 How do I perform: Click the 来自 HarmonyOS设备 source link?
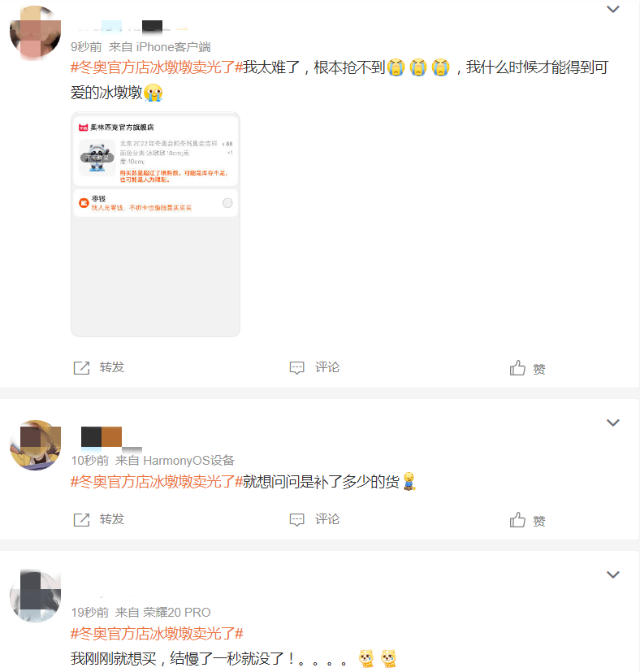point(175,460)
